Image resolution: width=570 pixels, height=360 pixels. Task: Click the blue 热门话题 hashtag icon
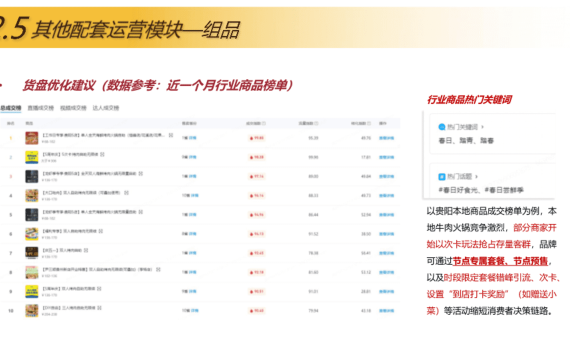(442, 177)
